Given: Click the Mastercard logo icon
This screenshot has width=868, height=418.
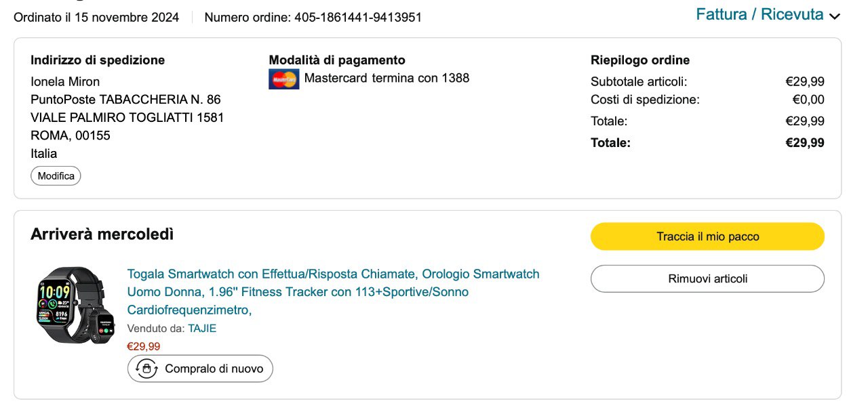Looking at the screenshot, I should [283, 79].
